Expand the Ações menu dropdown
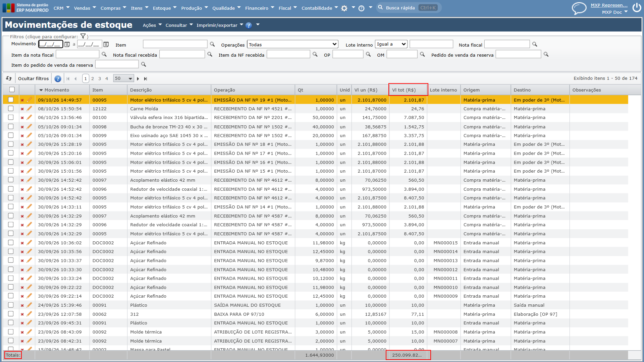The width and height of the screenshot is (644, 362). 152,25
